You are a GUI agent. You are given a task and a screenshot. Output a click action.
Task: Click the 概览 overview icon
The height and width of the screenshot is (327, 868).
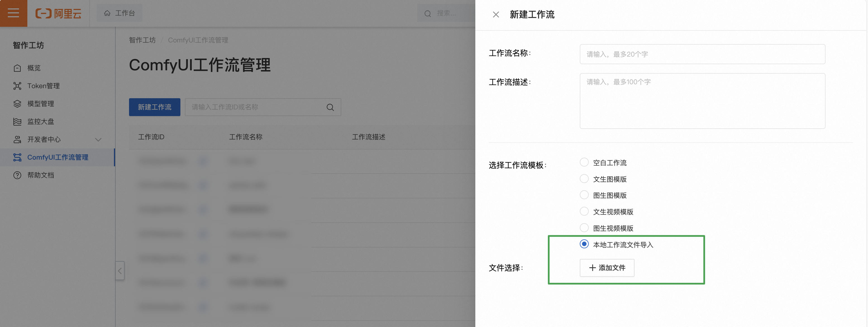click(17, 68)
